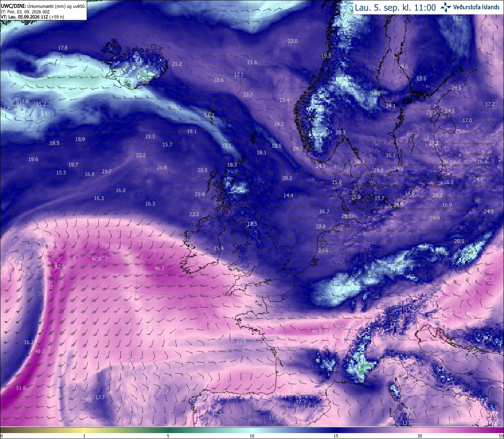Select the VT valid time line in info box
The height and width of the screenshot is (439, 504).
[33, 17]
